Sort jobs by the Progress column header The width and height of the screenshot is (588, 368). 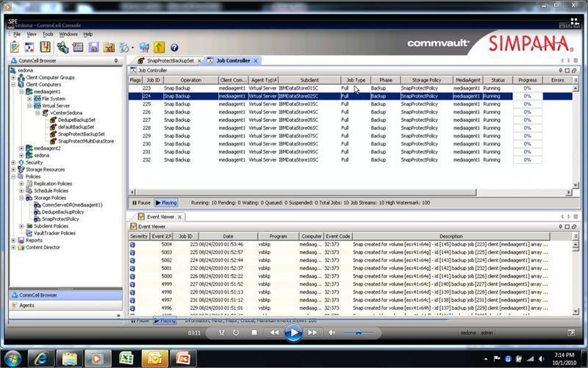pyautogui.click(x=527, y=80)
